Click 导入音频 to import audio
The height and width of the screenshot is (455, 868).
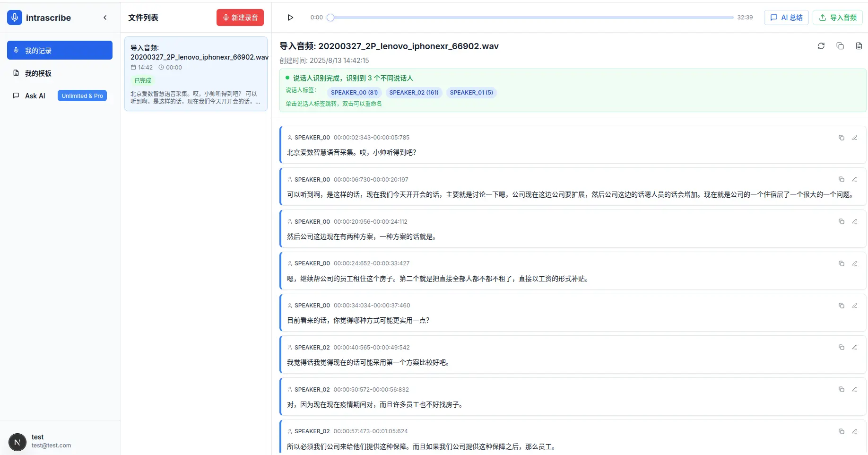pyautogui.click(x=838, y=17)
